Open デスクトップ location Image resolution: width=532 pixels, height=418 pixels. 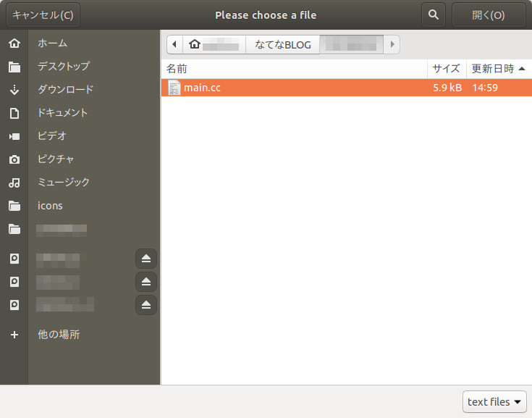coord(64,66)
